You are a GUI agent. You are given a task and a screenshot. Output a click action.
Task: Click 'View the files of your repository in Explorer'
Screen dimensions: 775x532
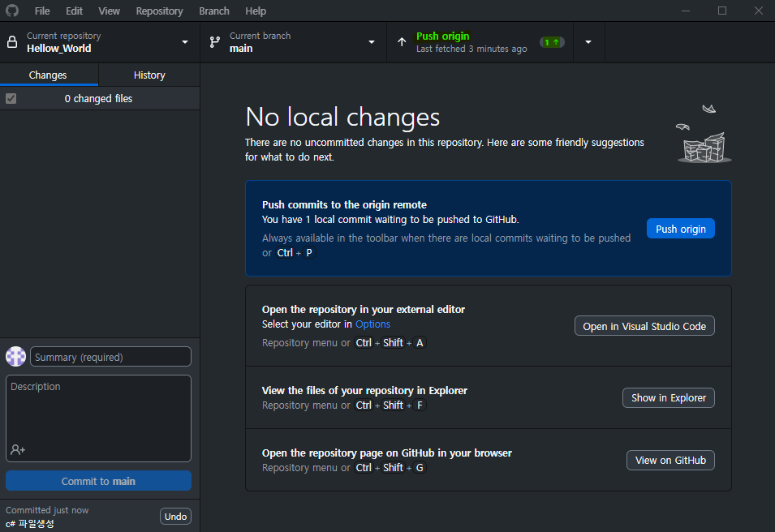click(x=364, y=390)
